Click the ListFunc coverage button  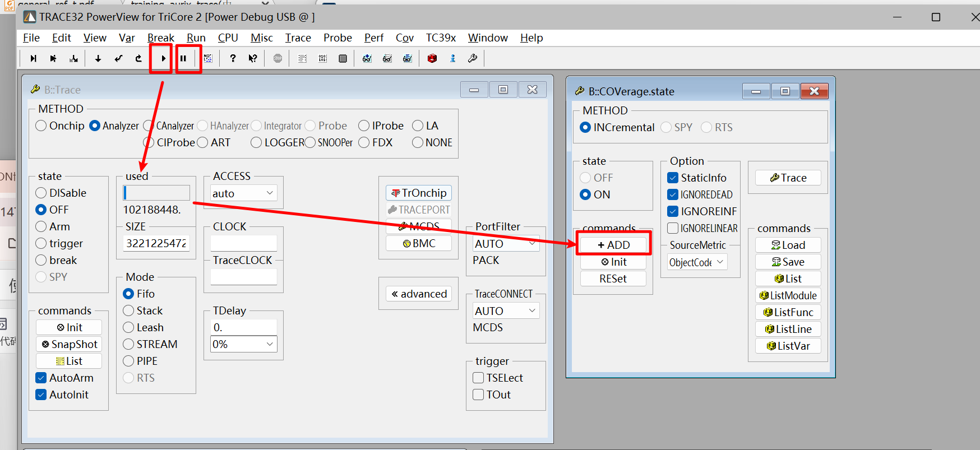tap(788, 312)
